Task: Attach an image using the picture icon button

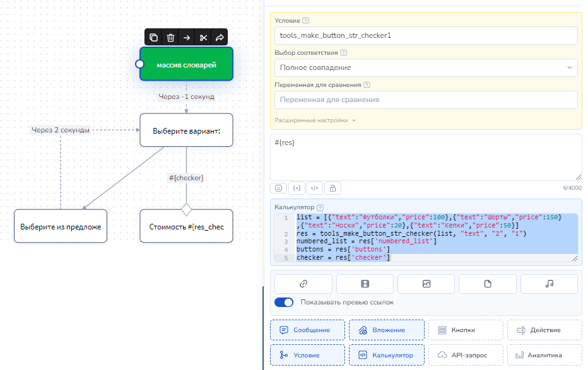Action: pos(426,284)
